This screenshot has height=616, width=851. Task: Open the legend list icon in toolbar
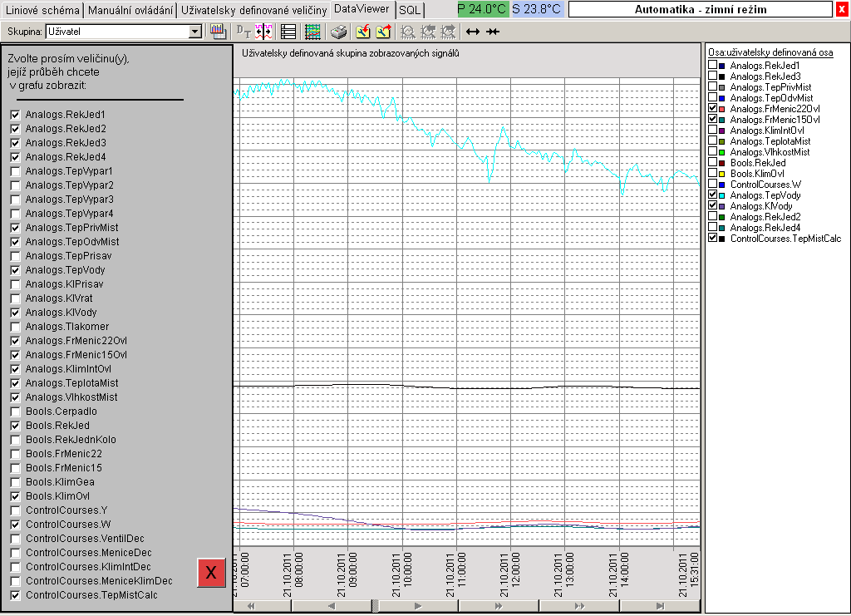288,32
